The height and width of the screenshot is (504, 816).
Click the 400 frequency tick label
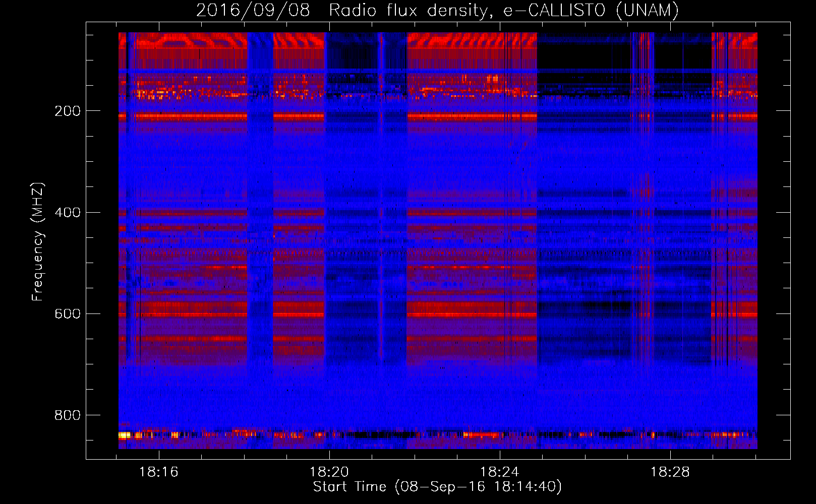coord(68,212)
